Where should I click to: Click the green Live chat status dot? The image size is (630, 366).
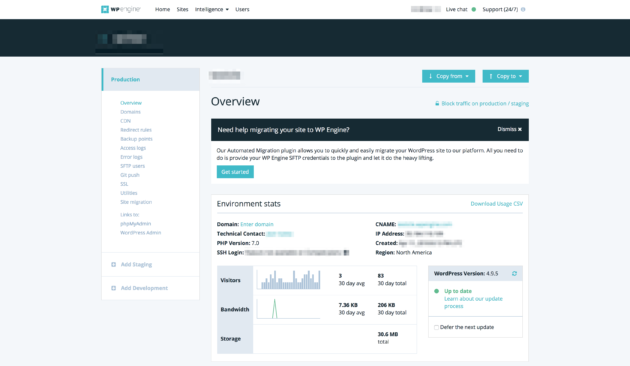coord(474,9)
